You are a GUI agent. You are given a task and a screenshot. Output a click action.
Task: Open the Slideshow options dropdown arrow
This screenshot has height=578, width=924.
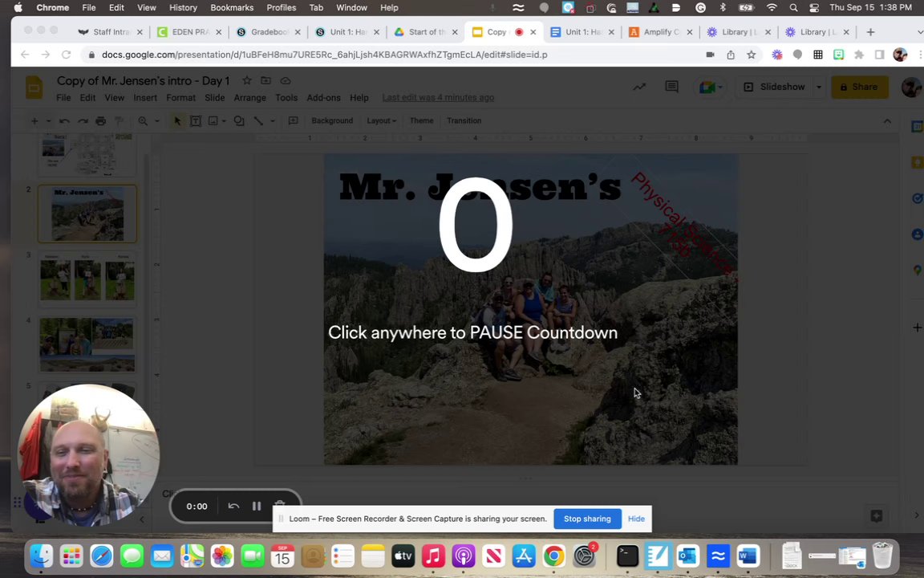tap(818, 87)
